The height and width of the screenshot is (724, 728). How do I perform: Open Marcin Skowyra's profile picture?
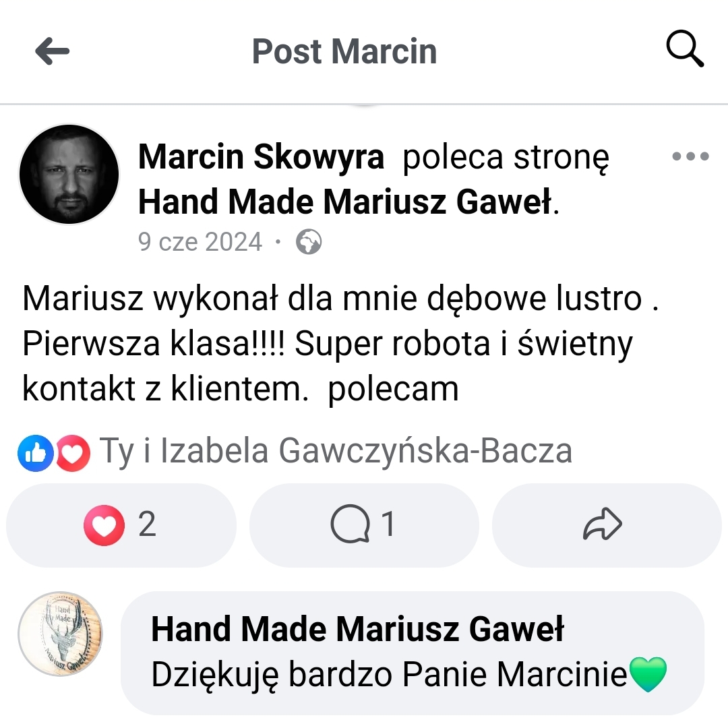coord(69,174)
